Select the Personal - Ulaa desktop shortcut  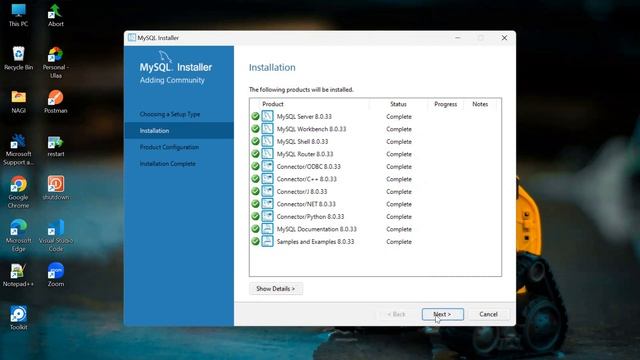click(56, 62)
